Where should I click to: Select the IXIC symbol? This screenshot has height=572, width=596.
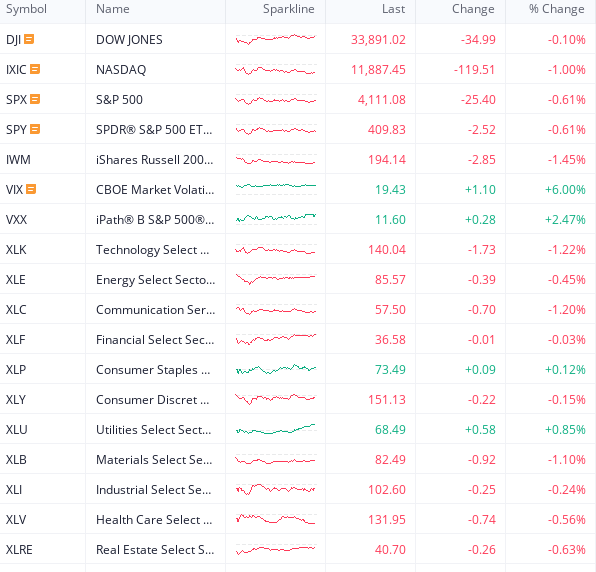(16, 70)
